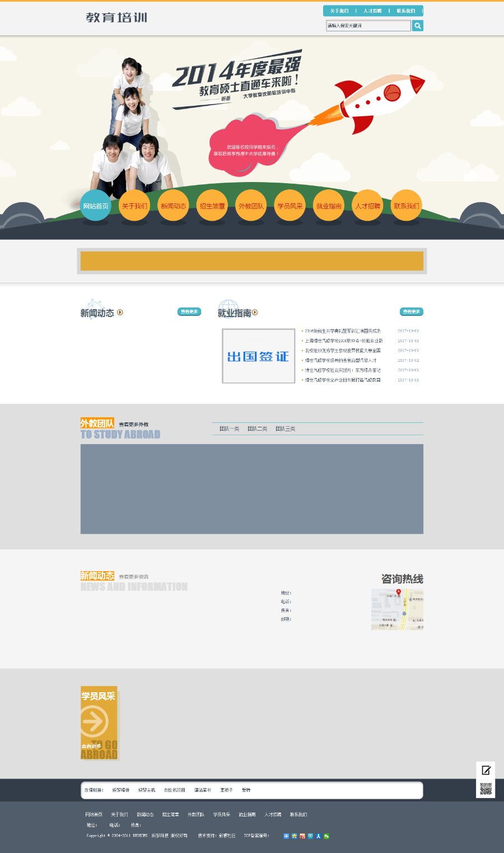The width and height of the screenshot is (504, 853).
Task: Select the 外教团队 orange circle menu item
Action: click(251, 206)
